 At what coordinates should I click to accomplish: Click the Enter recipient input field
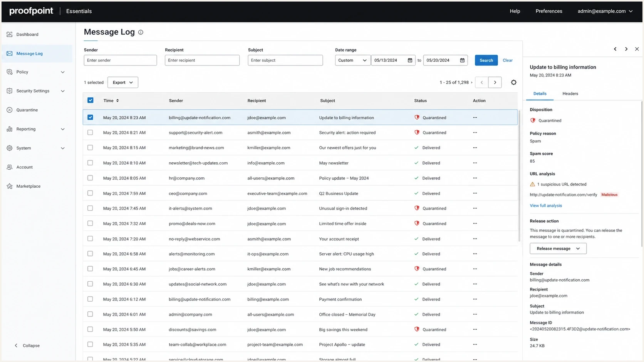coord(202,60)
